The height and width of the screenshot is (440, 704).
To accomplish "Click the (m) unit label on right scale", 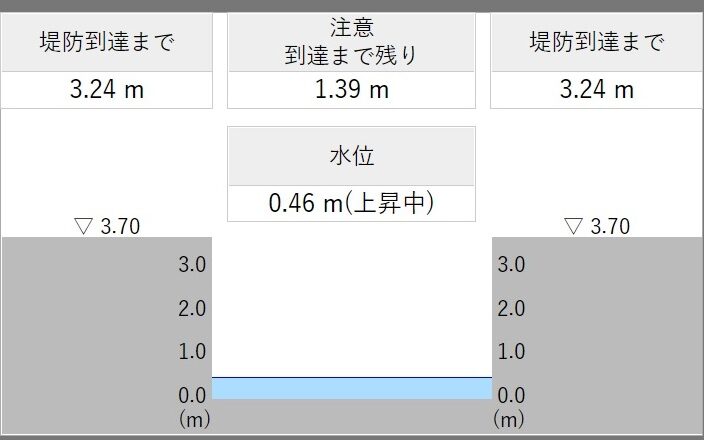I will pyautogui.click(x=510, y=418).
